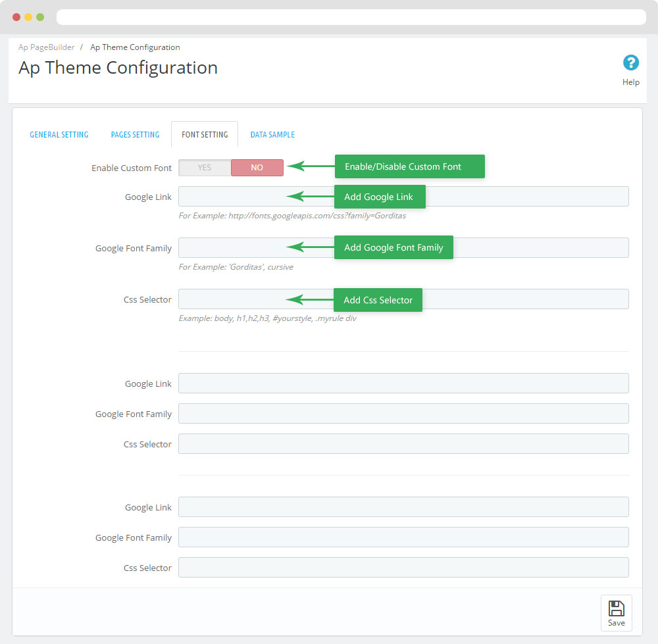
Task: Click the third Google Font Family field
Action: point(403,537)
